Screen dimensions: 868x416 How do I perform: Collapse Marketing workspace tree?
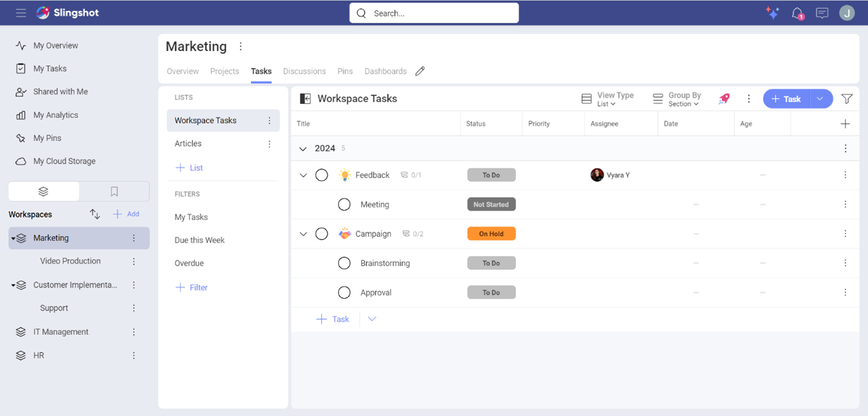(13, 239)
